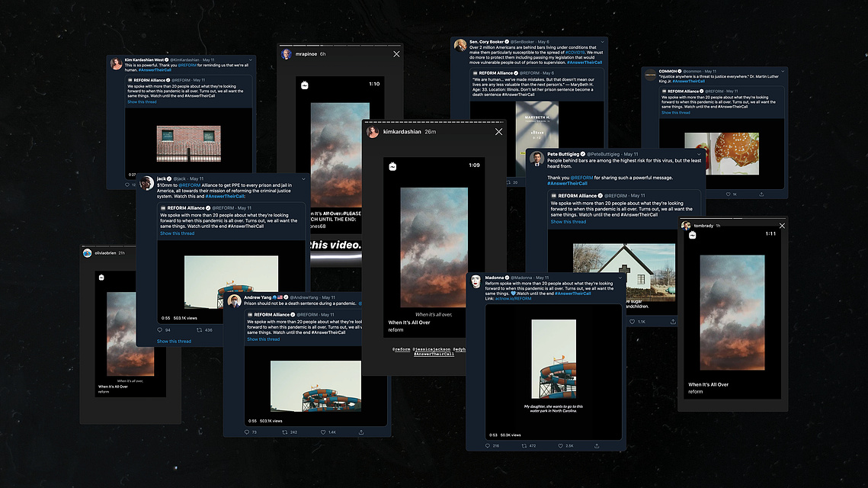Viewport: 868px width, 488px height.
Task: Open #AnswerTheirCall hashtag in Common's tweet
Action: (689, 81)
